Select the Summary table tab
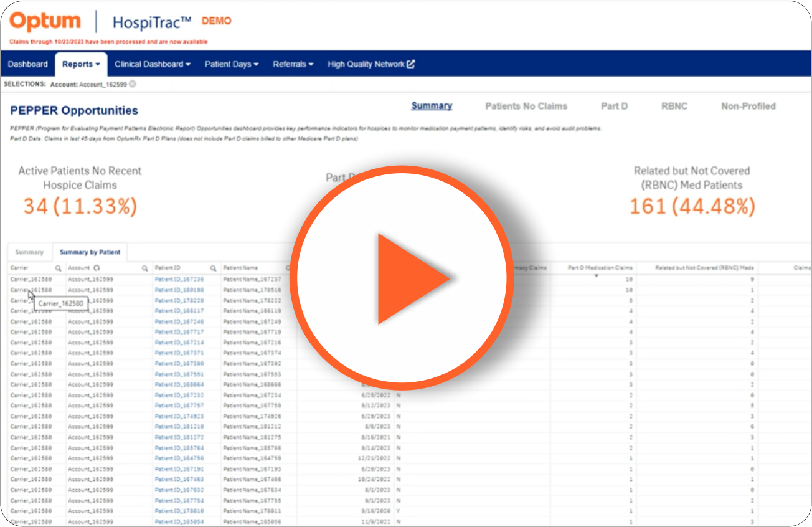This screenshot has height=527, width=812. coord(29,252)
